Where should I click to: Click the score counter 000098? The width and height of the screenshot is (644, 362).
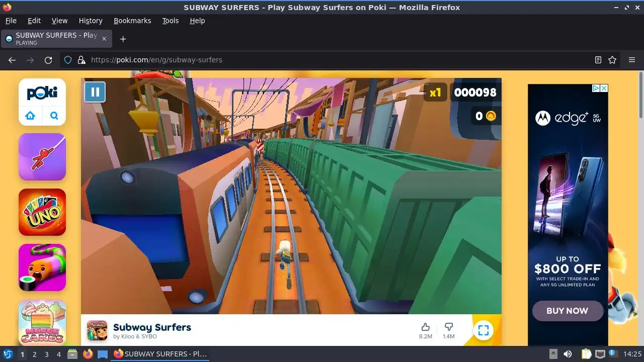[475, 93]
